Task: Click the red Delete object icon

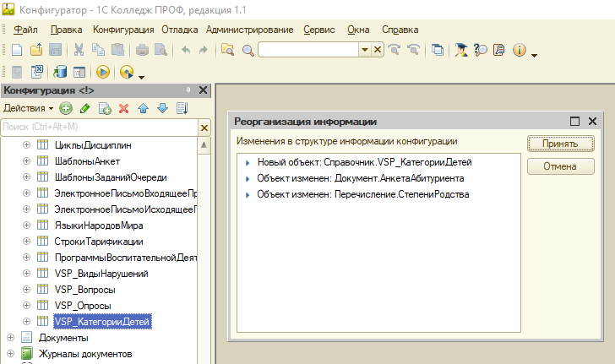Action: [x=124, y=108]
